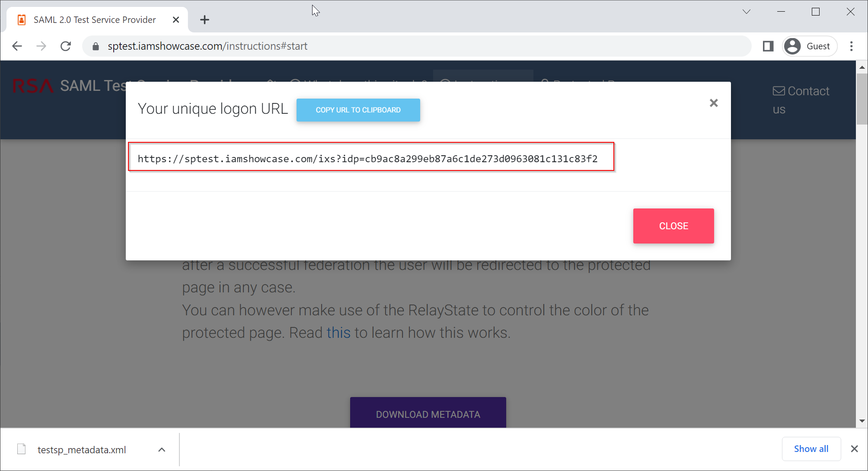
Task: Click Show all downloads
Action: pyautogui.click(x=811, y=449)
